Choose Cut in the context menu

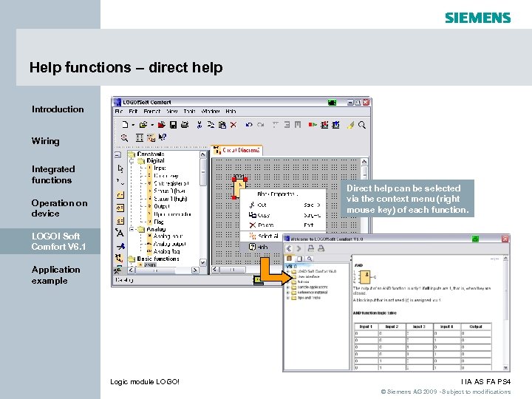(283, 205)
